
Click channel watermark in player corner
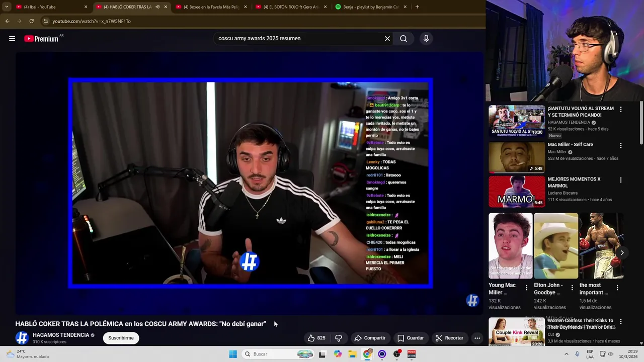pos(472,301)
